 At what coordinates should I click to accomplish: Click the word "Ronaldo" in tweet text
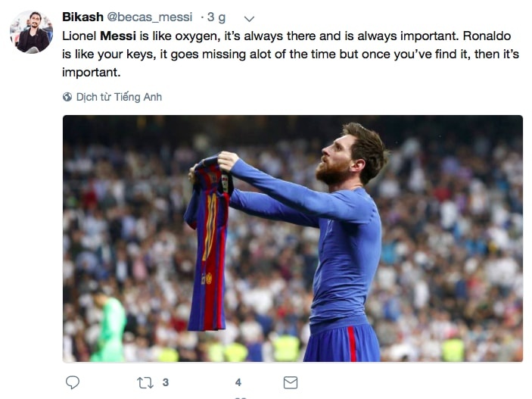pyautogui.click(x=493, y=36)
